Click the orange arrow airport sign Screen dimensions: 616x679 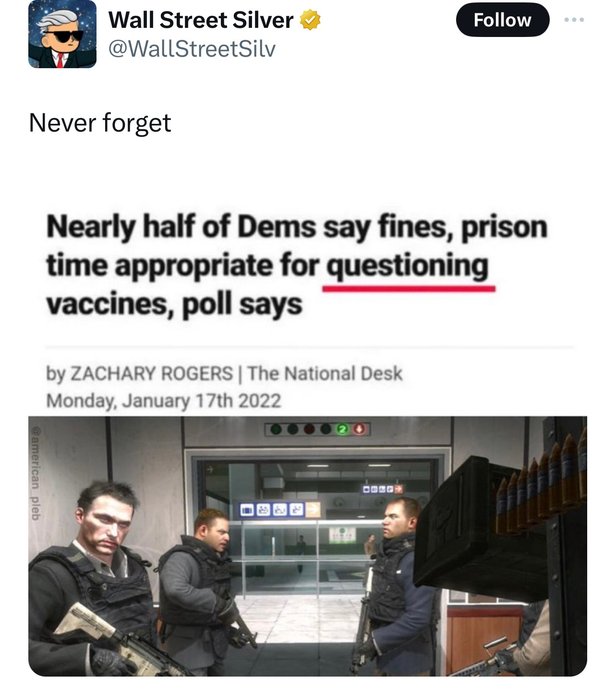[313, 509]
